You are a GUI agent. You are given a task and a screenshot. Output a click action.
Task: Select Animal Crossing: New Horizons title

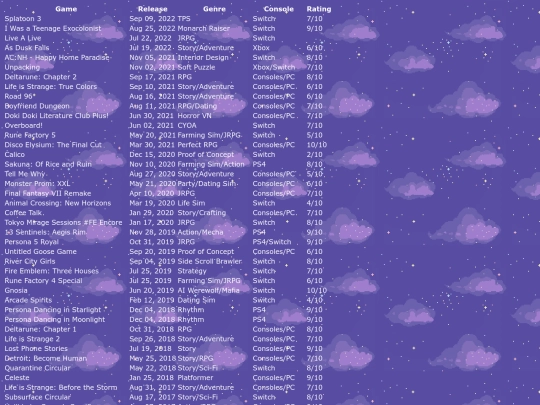tap(58, 203)
